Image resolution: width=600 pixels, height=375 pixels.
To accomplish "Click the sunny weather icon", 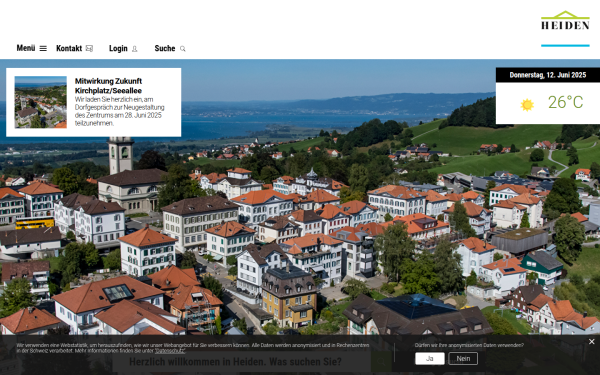I will (x=527, y=104).
